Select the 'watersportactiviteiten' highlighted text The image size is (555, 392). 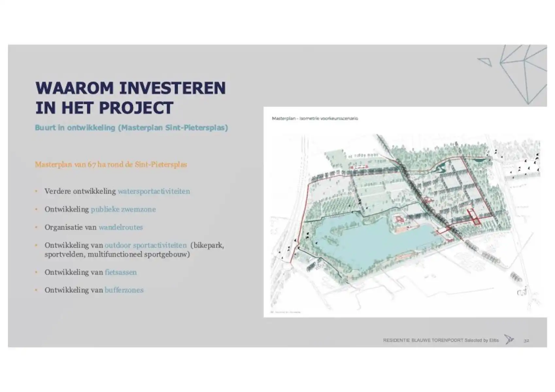[154, 192]
